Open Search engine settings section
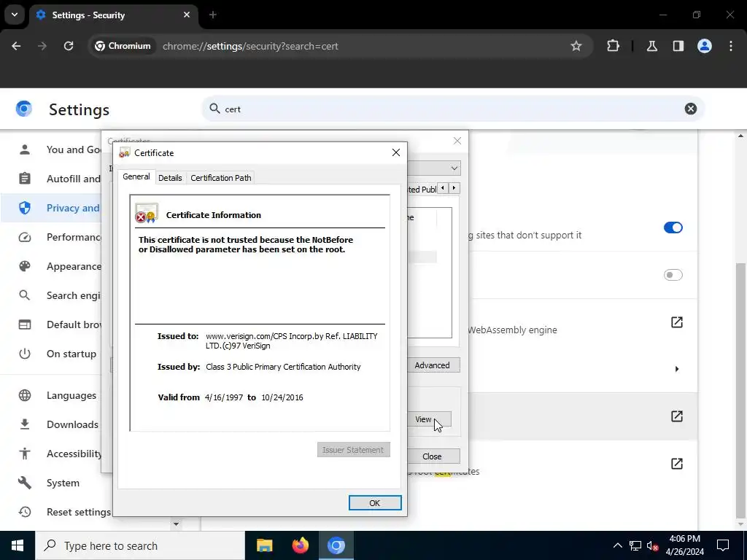 click(x=59, y=295)
